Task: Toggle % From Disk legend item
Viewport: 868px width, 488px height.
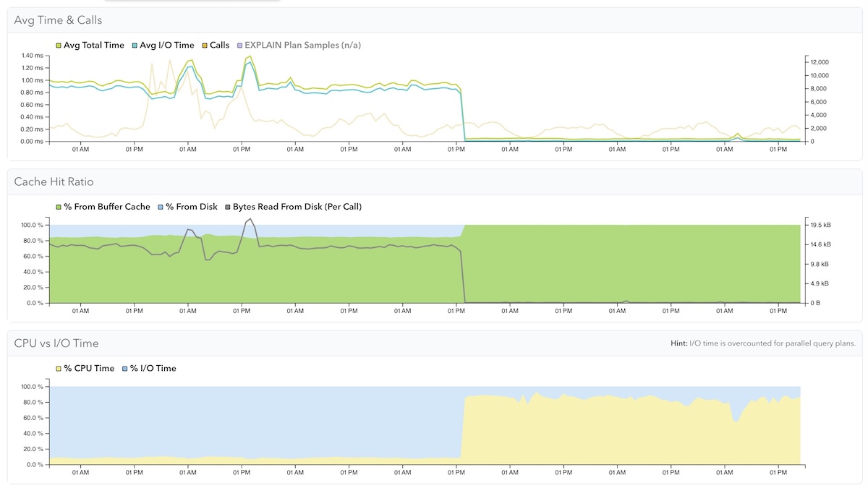Action: pos(187,207)
